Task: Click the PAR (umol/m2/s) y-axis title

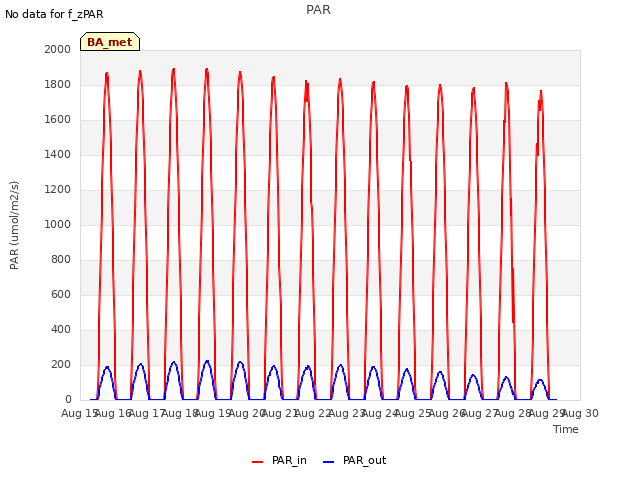Action: (14, 225)
